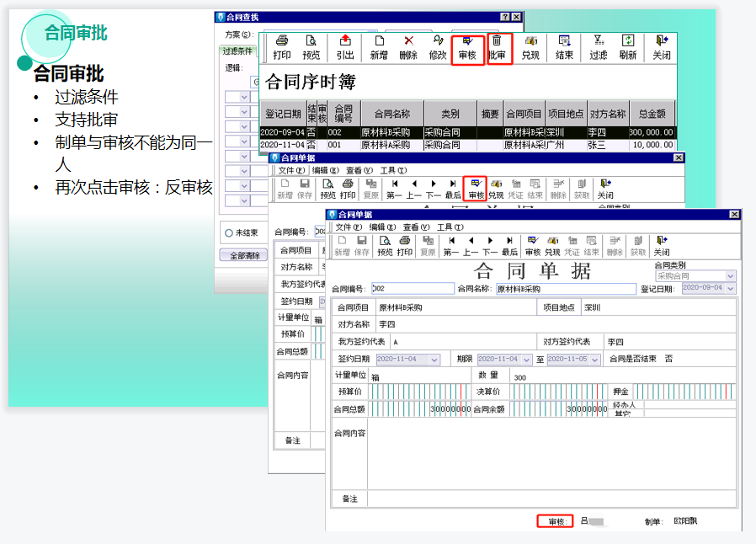Viewport: 756px width, 544px height.
Task: Click the 保存 save icon in 合同单据 toolbar
Action: (x=363, y=246)
